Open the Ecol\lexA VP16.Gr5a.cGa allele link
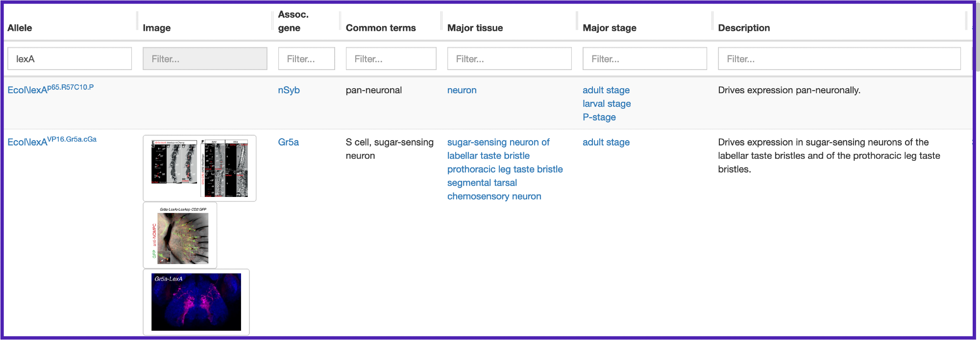The width and height of the screenshot is (980, 340). pos(52,142)
